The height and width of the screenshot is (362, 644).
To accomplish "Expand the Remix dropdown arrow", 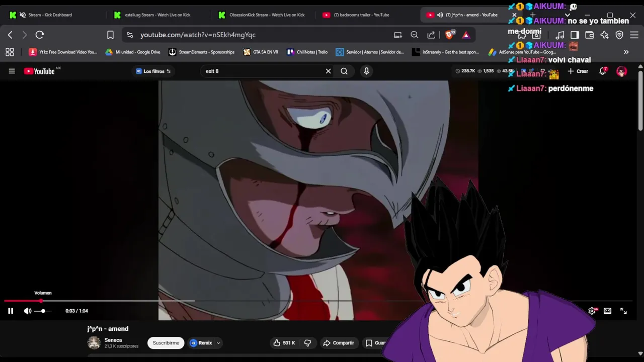I will [218, 343].
